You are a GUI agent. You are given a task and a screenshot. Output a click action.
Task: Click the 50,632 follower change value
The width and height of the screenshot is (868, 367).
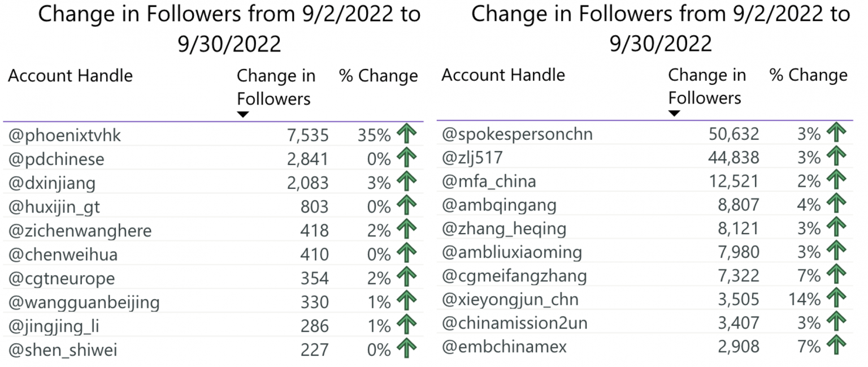(x=734, y=134)
